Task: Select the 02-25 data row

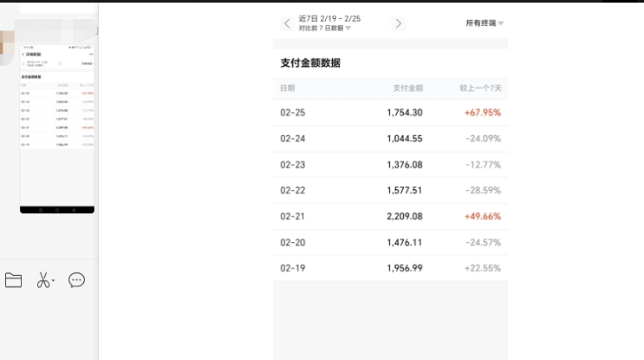Action: 390,113
